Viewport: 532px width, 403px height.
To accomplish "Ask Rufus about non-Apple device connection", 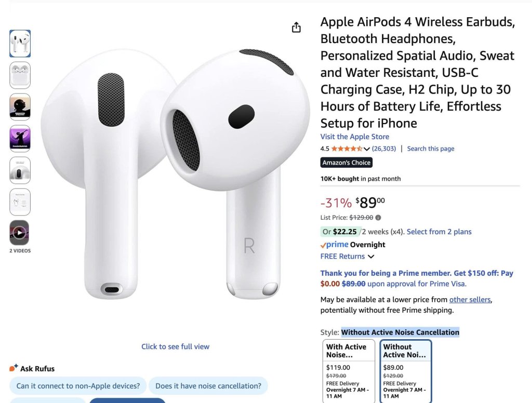I will tap(78, 386).
